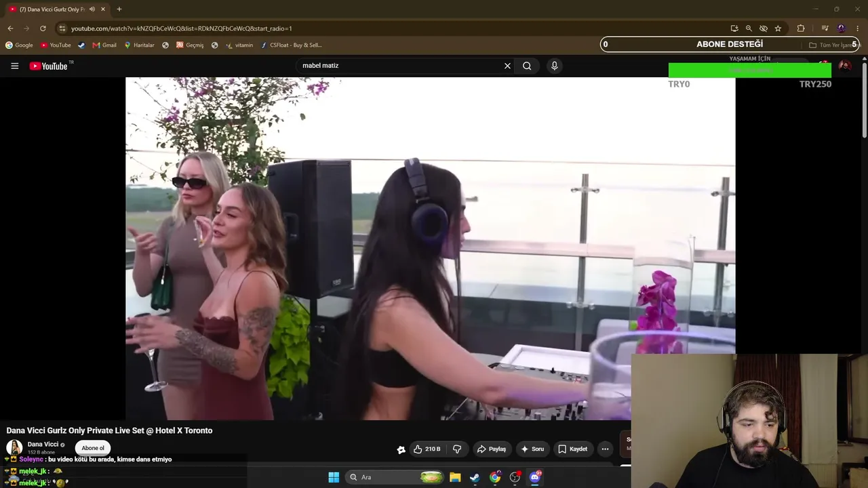Bookmark this page with the star
This screenshot has height=488, width=868.
pyautogui.click(x=778, y=28)
